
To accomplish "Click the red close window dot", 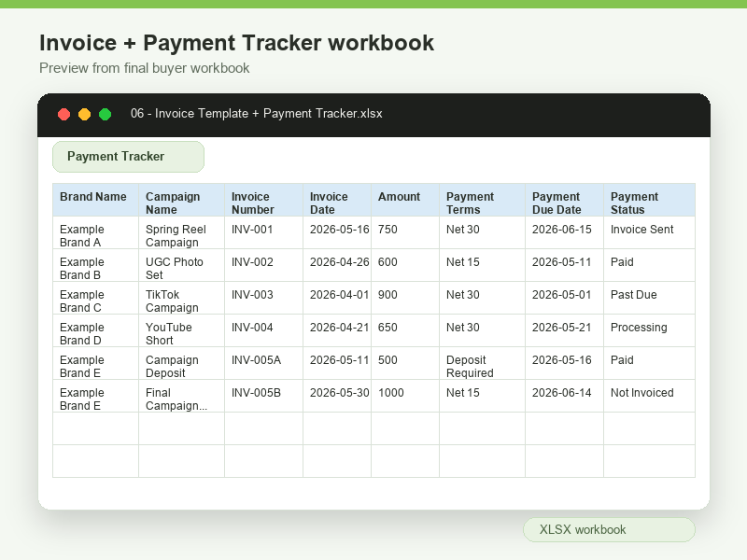I will point(63,114).
